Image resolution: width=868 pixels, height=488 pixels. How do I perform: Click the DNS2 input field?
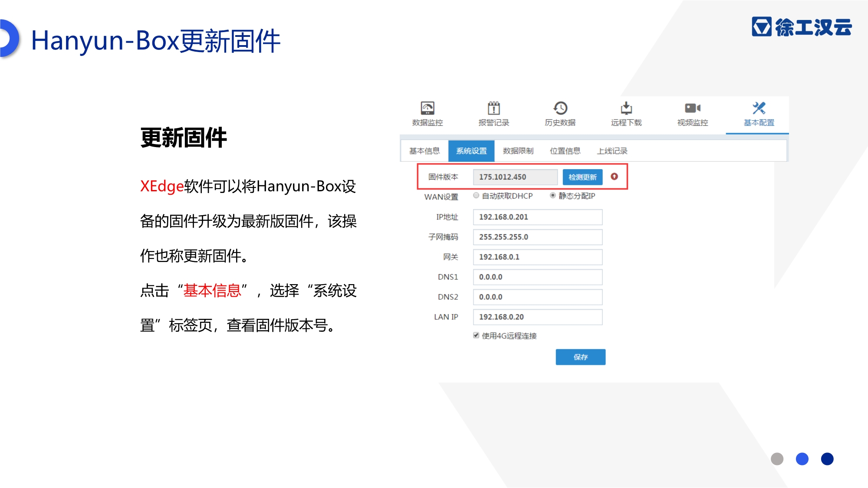tap(538, 297)
